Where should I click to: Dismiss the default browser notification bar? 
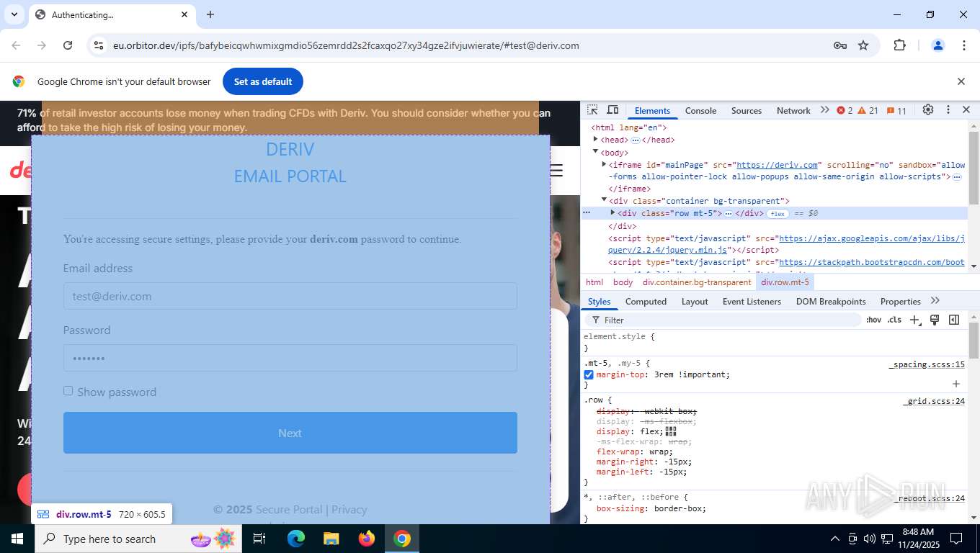tap(961, 81)
